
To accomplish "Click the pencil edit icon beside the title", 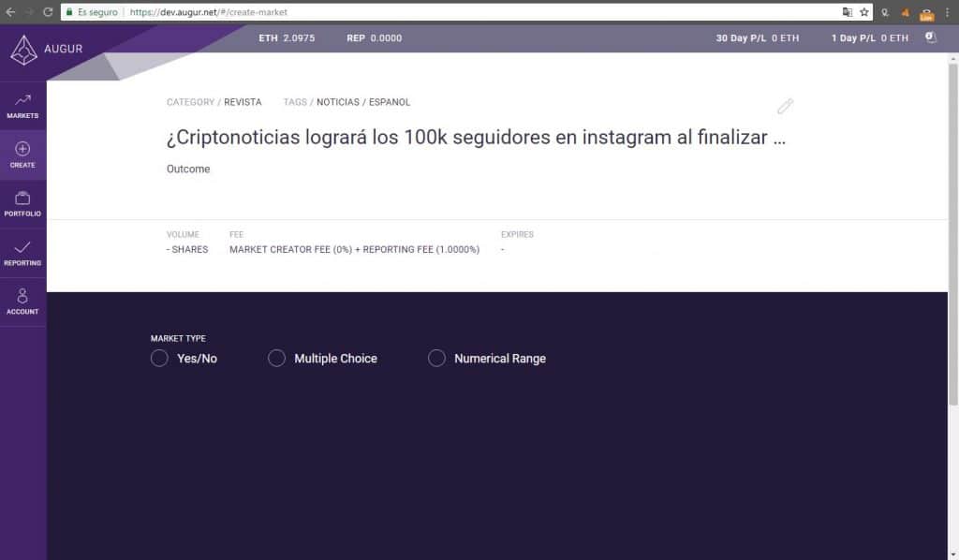I will pyautogui.click(x=785, y=107).
